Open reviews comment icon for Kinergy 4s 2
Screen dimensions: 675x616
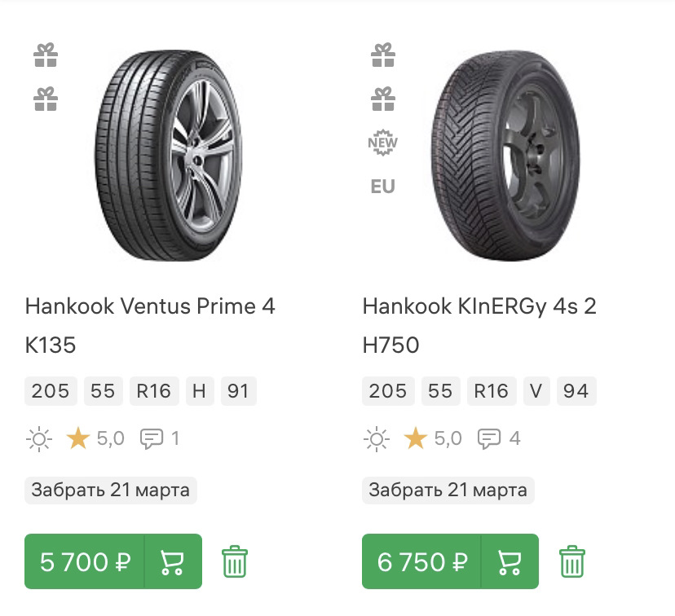tap(489, 439)
